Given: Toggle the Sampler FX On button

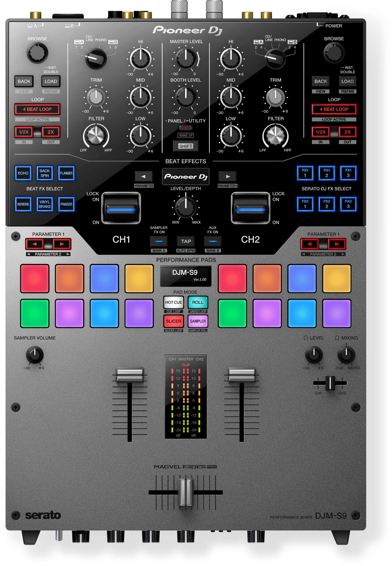Looking at the screenshot, I should click(x=159, y=241).
